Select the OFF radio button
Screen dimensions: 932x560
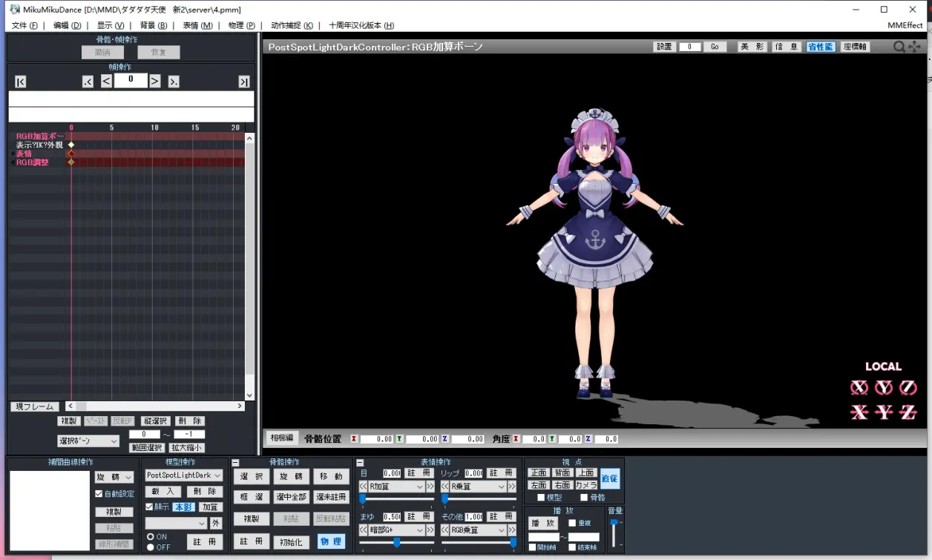(x=151, y=547)
